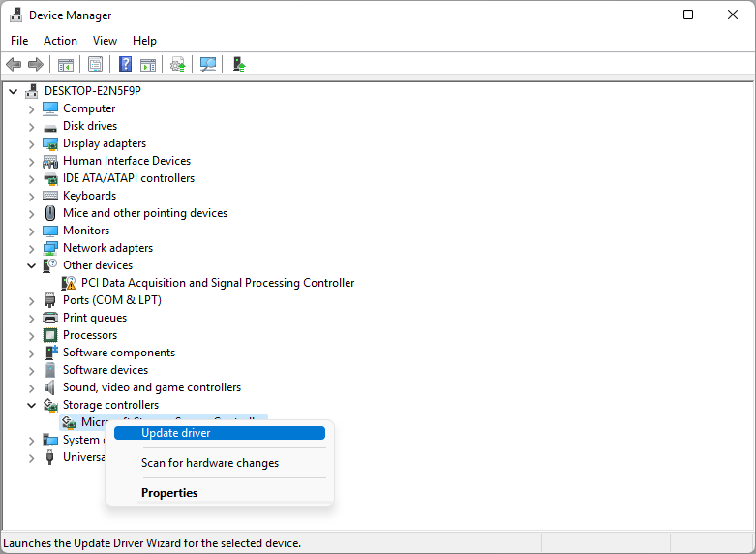Expand the Computer category chevron

pos(31,109)
